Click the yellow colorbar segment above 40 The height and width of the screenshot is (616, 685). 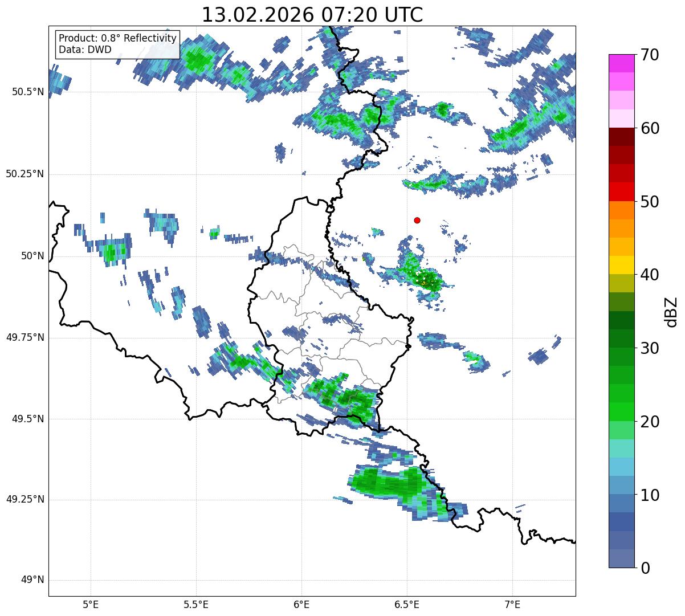tap(621, 265)
